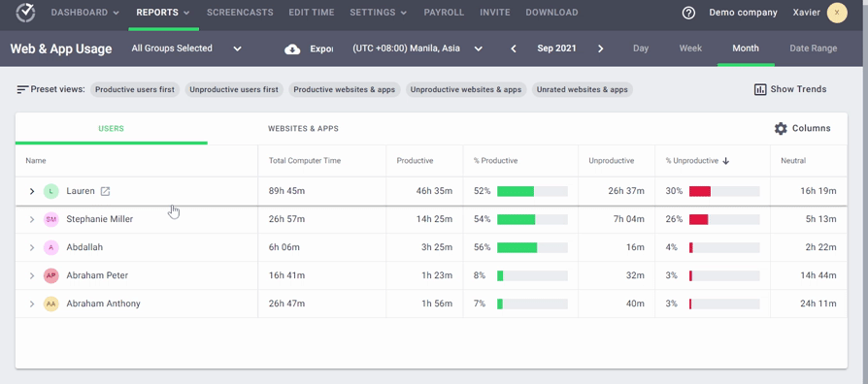The width and height of the screenshot is (868, 384).
Task: Open the All Groups Selected dropdown
Action: pos(186,48)
